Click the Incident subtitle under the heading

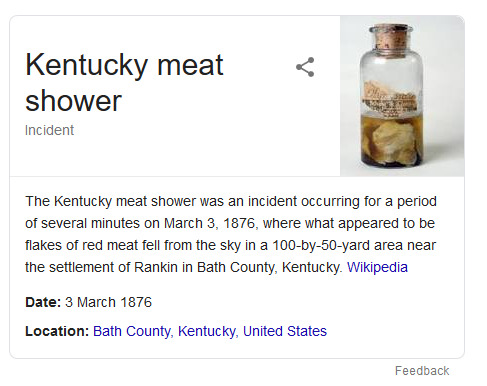49,130
